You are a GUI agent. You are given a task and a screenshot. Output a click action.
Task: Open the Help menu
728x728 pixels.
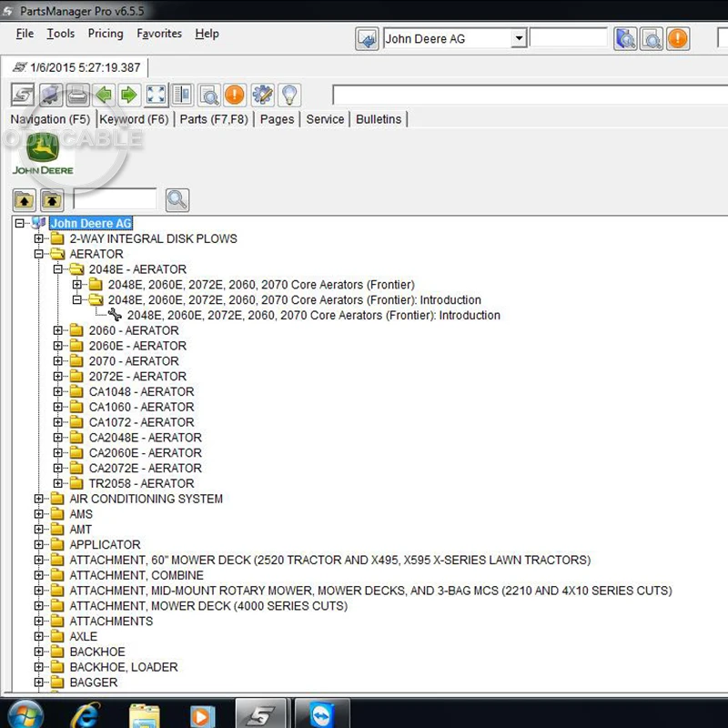click(207, 34)
